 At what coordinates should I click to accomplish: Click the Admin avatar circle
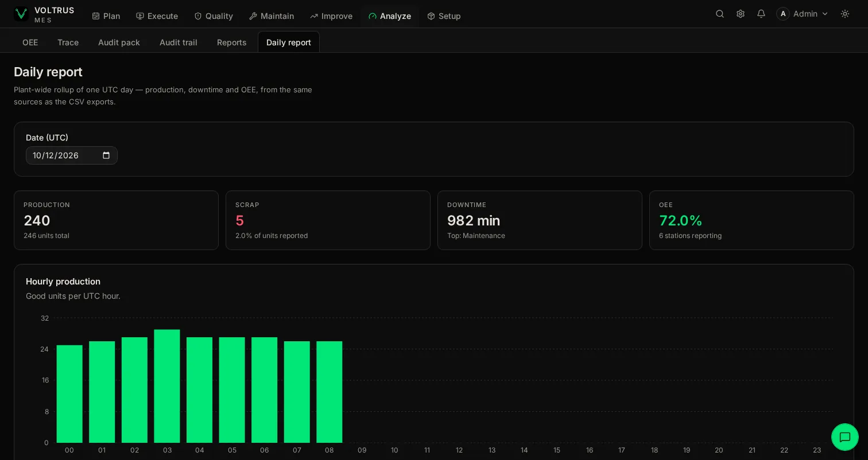pyautogui.click(x=783, y=14)
